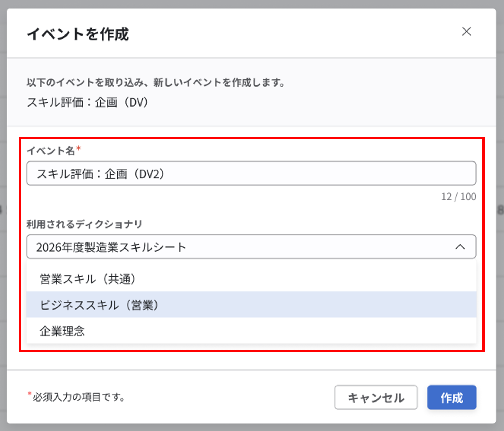Click the 利用されるディクショナリ label

[84, 224]
